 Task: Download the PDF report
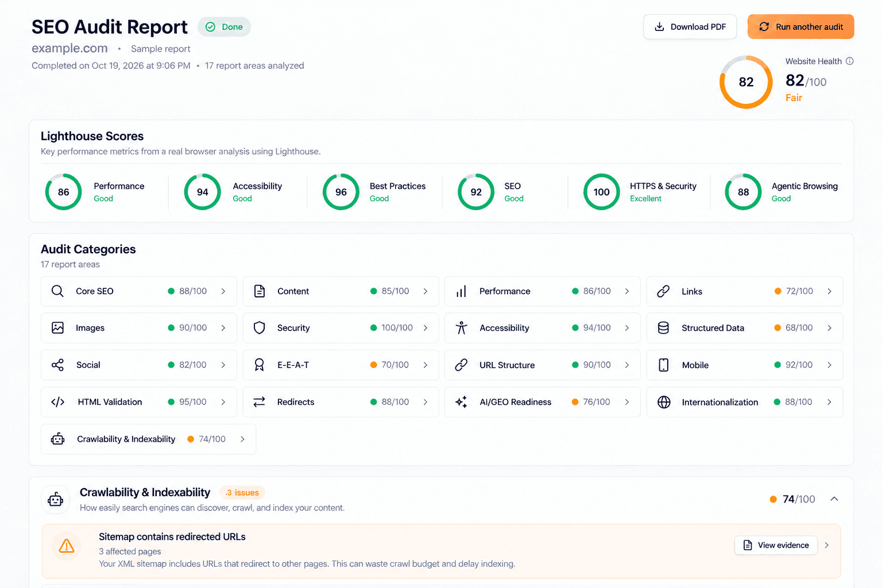point(690,27)
